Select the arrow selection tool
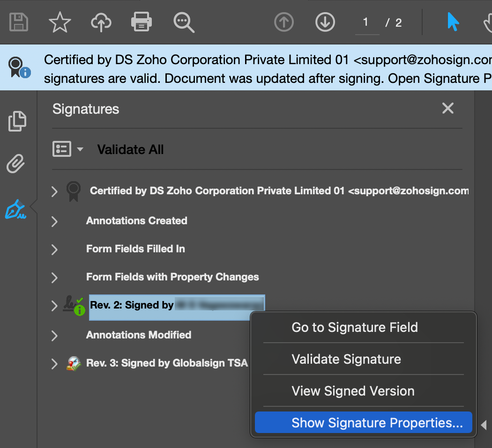 click(453, 22)
